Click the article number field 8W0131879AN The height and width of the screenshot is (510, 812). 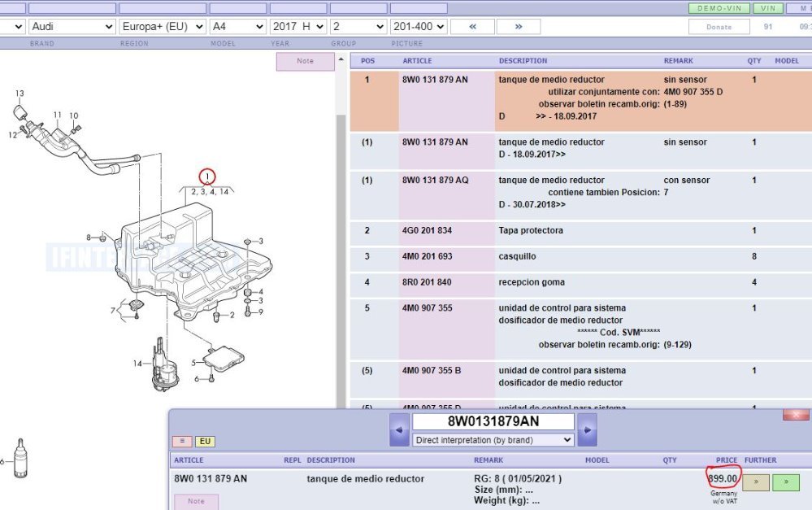493,421
